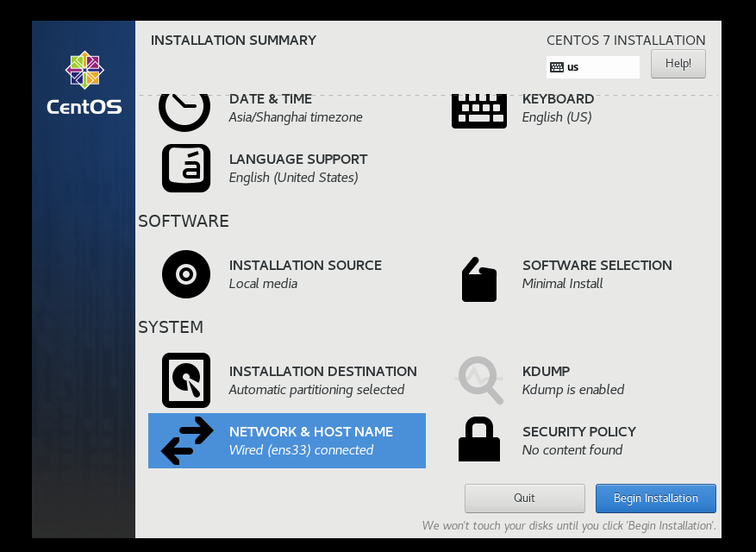Image resolution: width=756 pixels, height=552 pixels.
Task: Select the us keyboard layout field
Action: click(592, 67)
